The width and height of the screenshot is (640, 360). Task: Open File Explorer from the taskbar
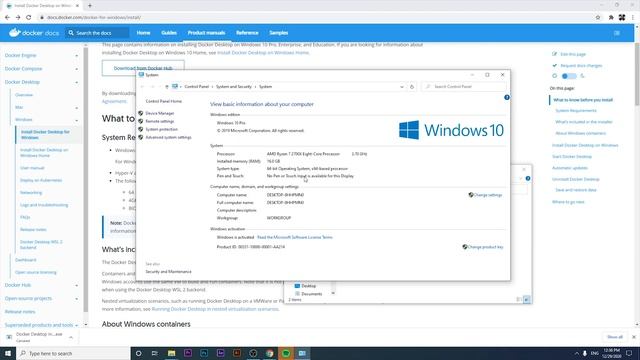click(171, 353)
